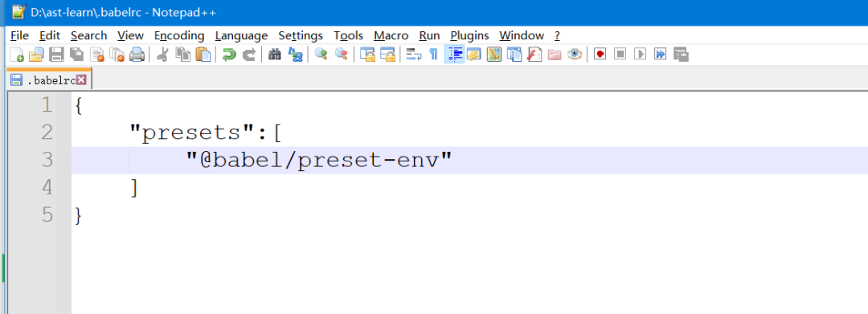Open the Window menu
The image size is (868, 314).
click(522, 35)
